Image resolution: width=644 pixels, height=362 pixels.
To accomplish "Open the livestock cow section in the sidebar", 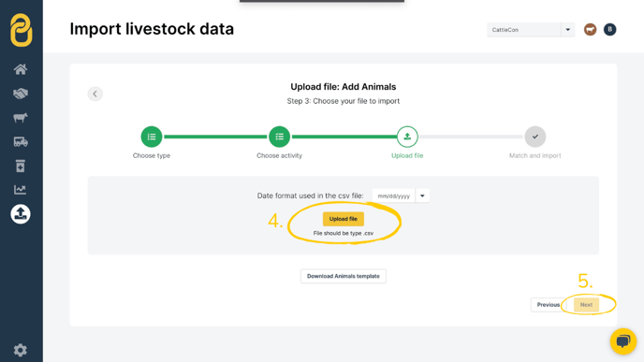I will coord(21,118).
